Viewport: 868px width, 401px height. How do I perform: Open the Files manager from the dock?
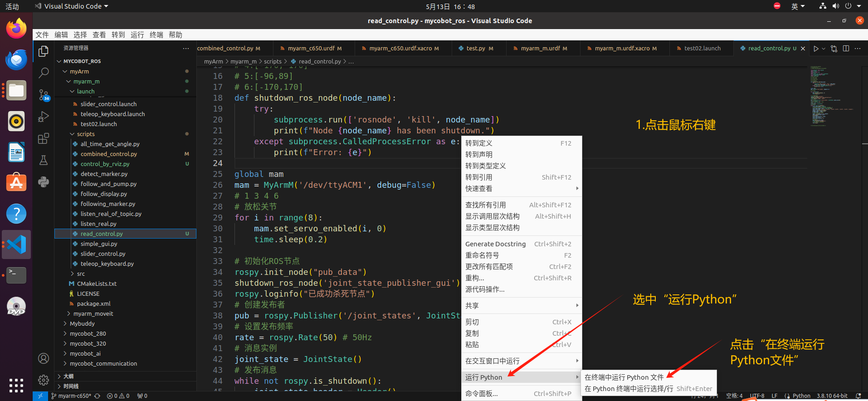coord(16,91)
